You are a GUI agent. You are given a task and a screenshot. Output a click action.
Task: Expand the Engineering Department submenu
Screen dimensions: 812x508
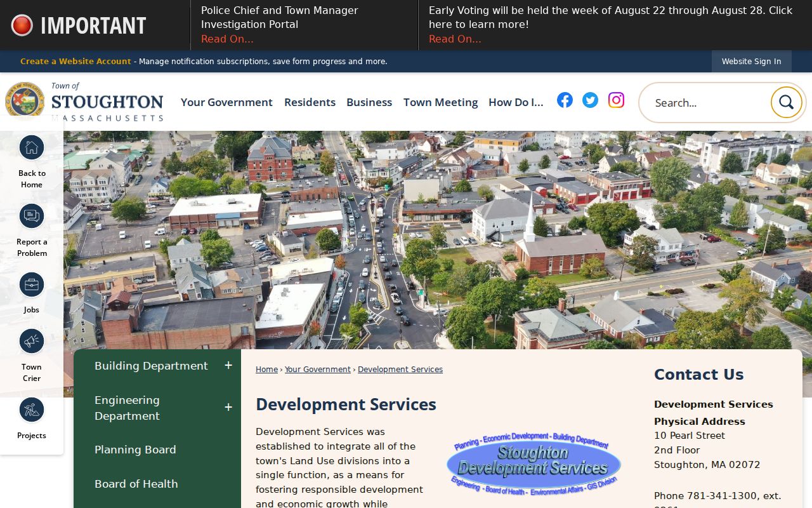pyautogui.click(x=228, y=408)
